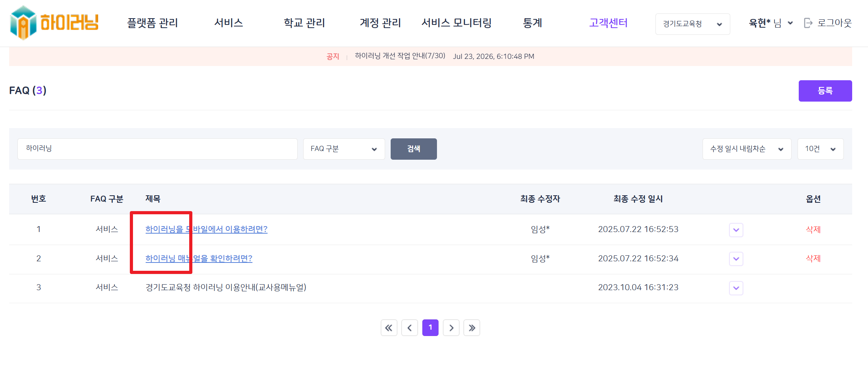This screenshot has width=868, height=387.
Task: Go to the next page arrow
Action: [451, 328]
